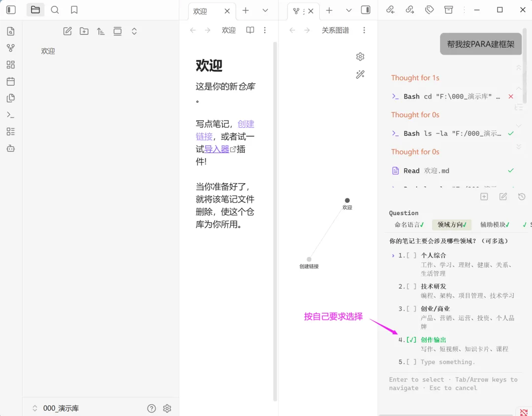Open new conversation edit icon
The width and height of the screenshot is (532, 416).
(503, 196)
